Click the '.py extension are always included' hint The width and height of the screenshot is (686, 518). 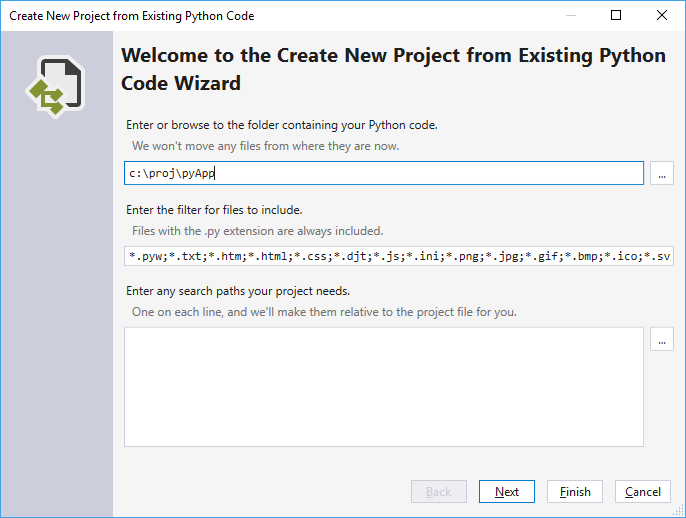(257, 231)
